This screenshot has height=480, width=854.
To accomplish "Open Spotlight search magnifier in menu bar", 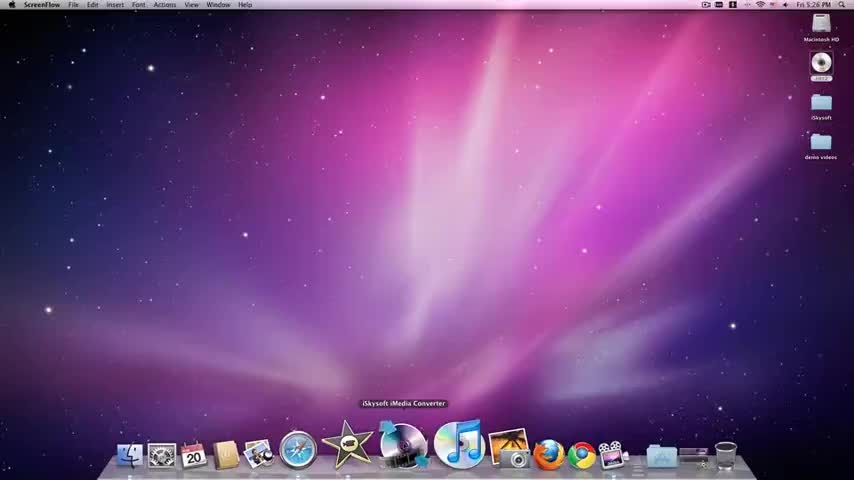I will [x=841, y=4].
